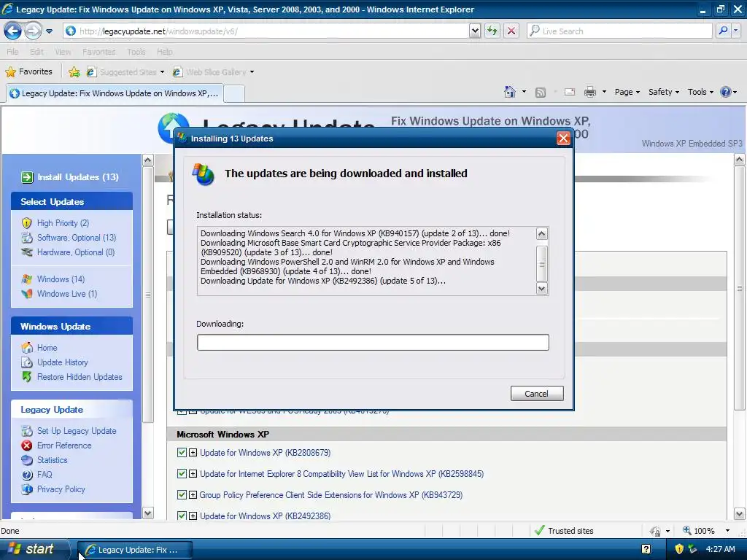
Task: Click the red Error Reference icon
Action: pyautogui.click(x=27, y=446)
